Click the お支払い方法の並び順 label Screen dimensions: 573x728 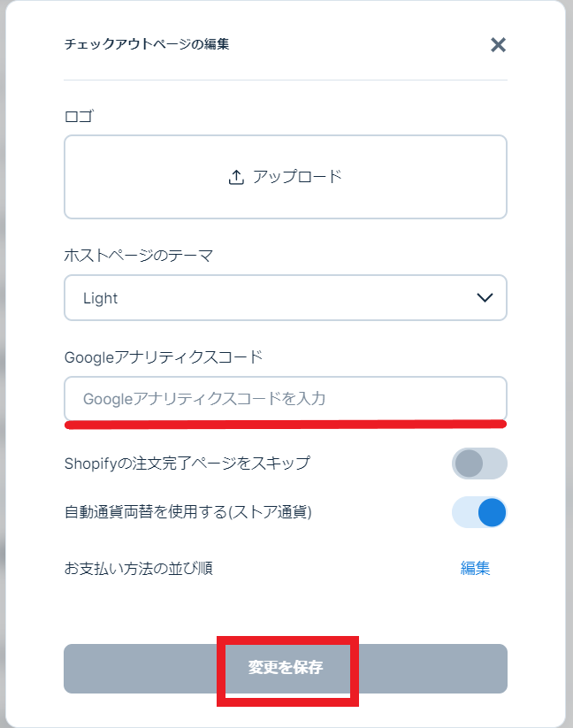pyautogui.click(x=138, y=568)
